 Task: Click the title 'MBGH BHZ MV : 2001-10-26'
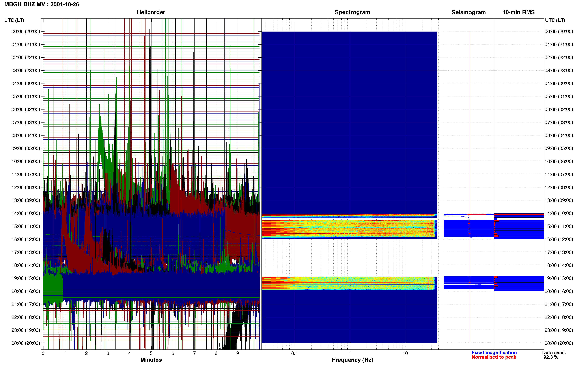click(42, 4)
